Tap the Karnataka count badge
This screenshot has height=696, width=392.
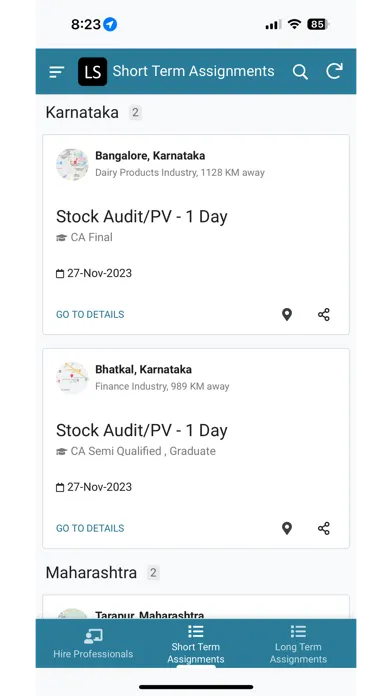point(135,112)
